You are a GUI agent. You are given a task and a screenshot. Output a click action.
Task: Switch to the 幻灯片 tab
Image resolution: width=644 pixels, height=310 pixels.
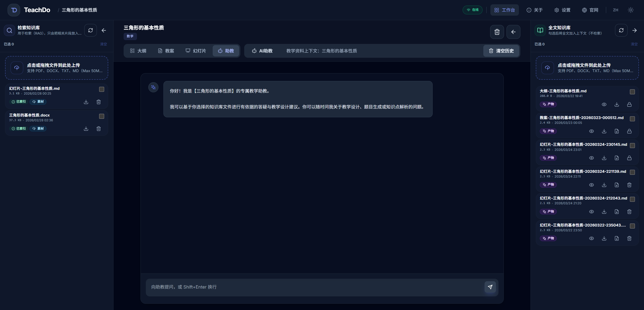(x=196, y=51)
